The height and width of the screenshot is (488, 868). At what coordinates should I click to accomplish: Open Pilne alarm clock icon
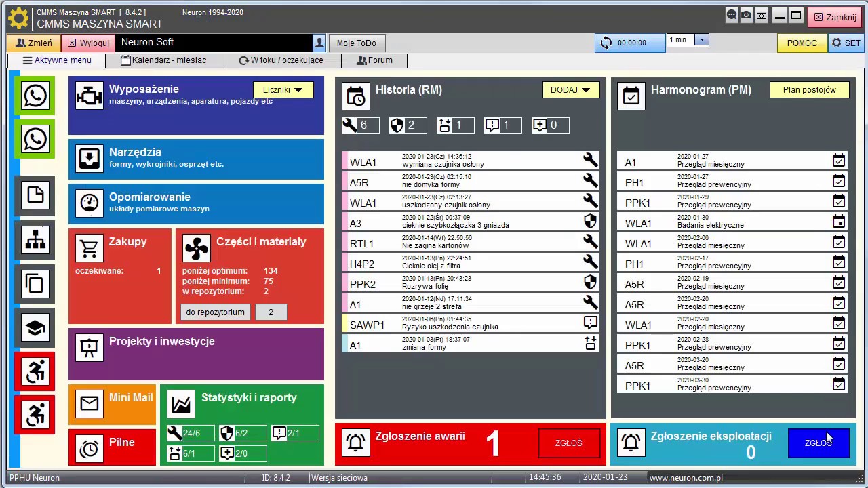pyautogui.click(x=89, y=449)
